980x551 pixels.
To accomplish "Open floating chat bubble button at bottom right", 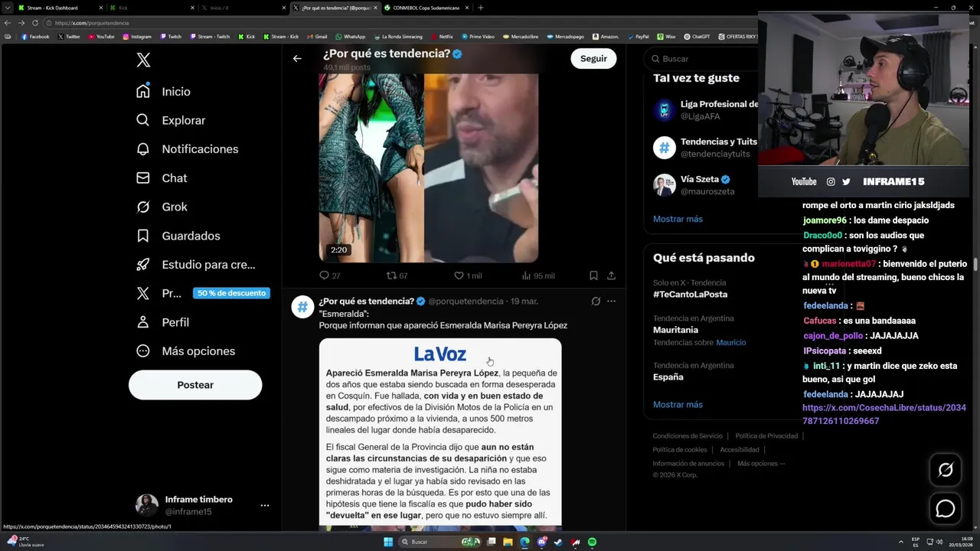I will point(946,508).
